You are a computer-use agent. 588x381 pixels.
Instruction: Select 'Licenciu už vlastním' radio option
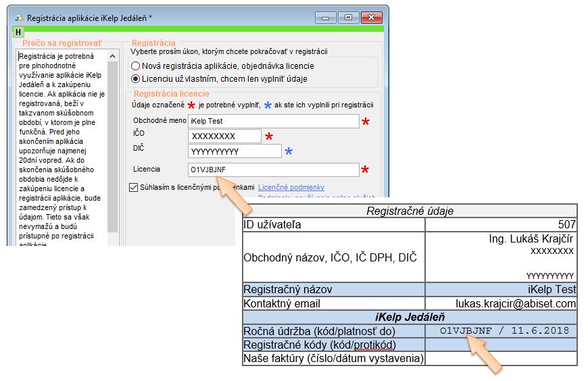tap(136, 79)
